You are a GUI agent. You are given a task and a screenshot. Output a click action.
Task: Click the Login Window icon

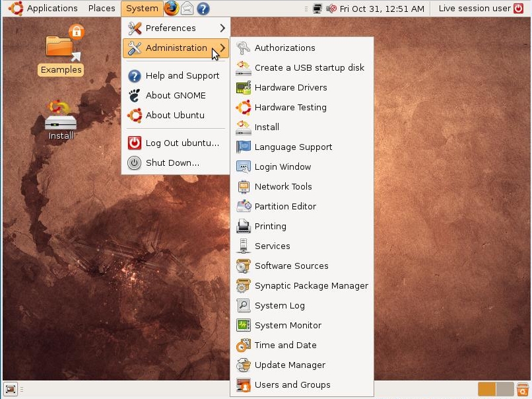point(244,166)
